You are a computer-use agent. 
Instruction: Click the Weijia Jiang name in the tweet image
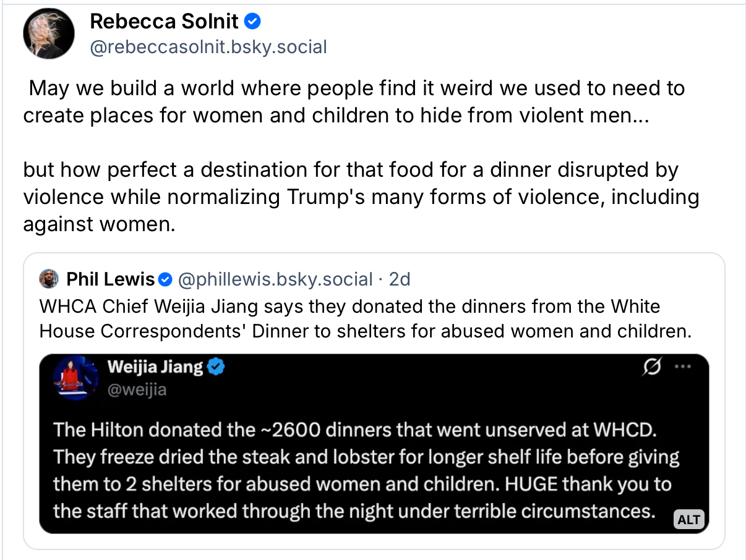pyautogui.click(x=155, y=367)
